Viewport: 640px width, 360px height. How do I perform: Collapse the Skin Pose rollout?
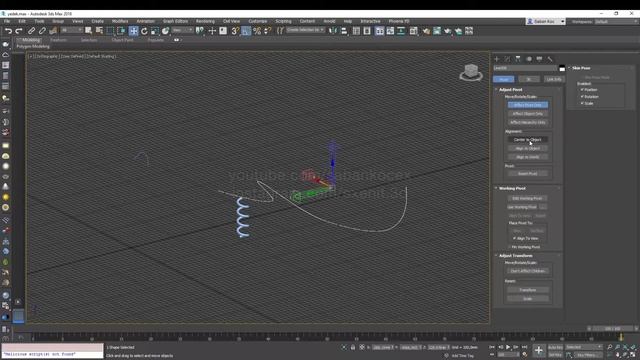[x=581, y=68]
